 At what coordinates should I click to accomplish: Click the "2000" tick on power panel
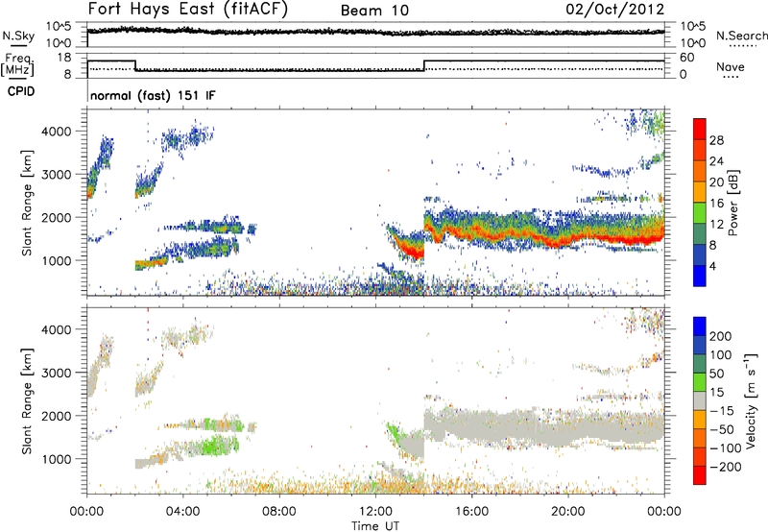point(57,217)
